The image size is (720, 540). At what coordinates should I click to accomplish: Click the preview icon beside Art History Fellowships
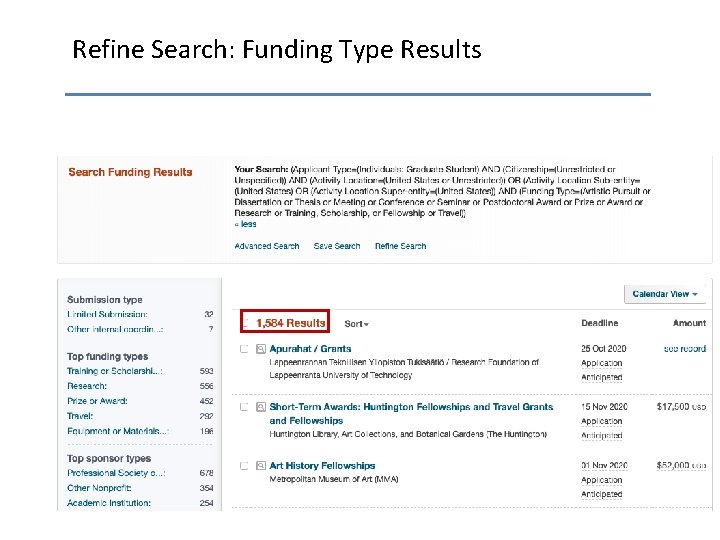(x=261, y=466)
